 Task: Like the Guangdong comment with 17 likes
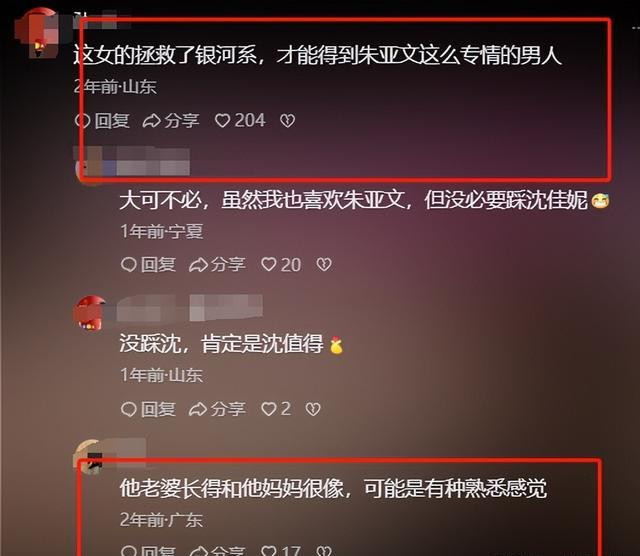point(269,550)
